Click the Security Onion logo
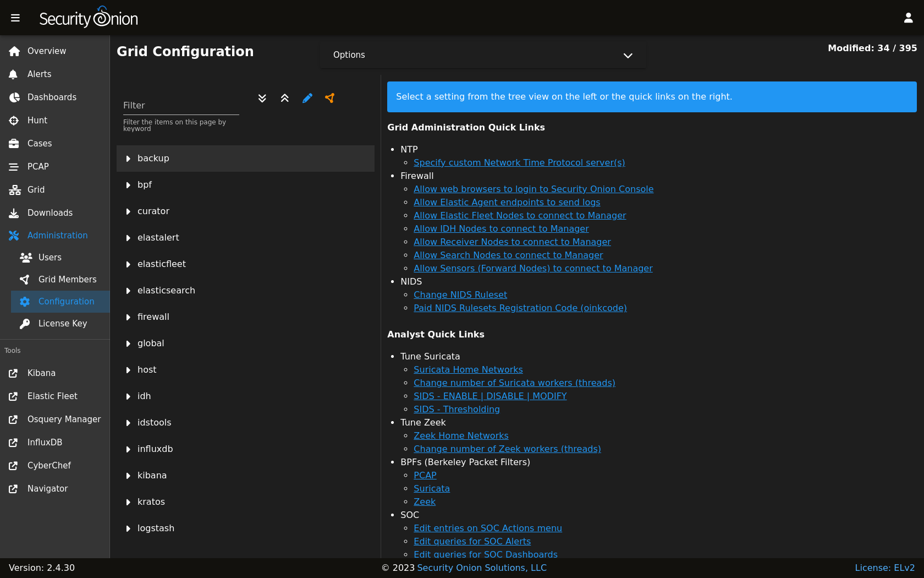This screenshot has width=924, height=578. tap(89, 18)
